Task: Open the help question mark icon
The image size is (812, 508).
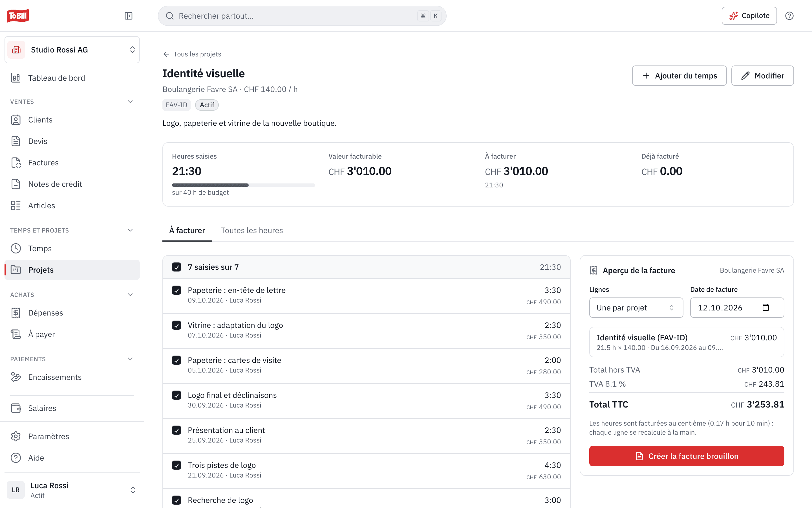Action: [789, 16]
